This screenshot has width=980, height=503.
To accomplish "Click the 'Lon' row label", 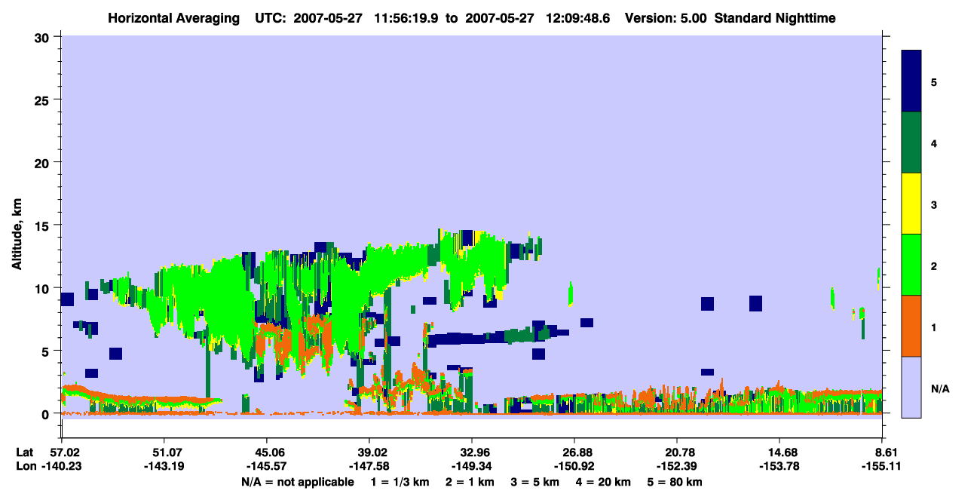I will (26, 467).
